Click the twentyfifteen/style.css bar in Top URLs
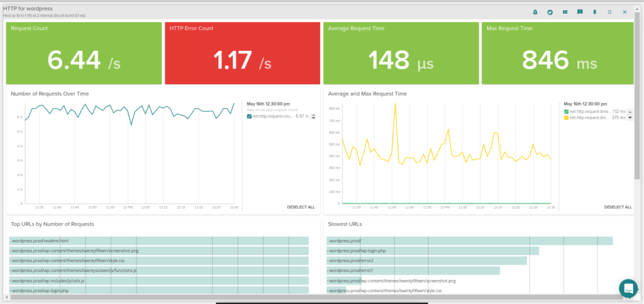The image size is (644, 304). click(x=159, y=261)
